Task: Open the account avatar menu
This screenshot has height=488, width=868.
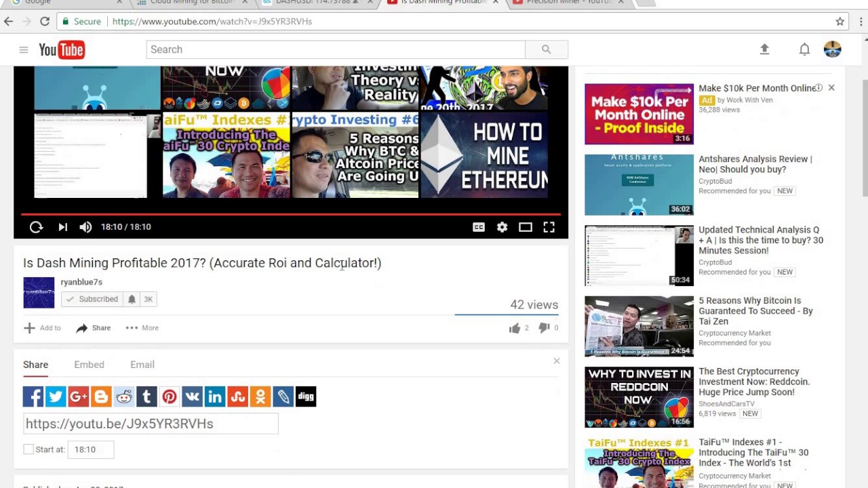Action: coord(832,49)
